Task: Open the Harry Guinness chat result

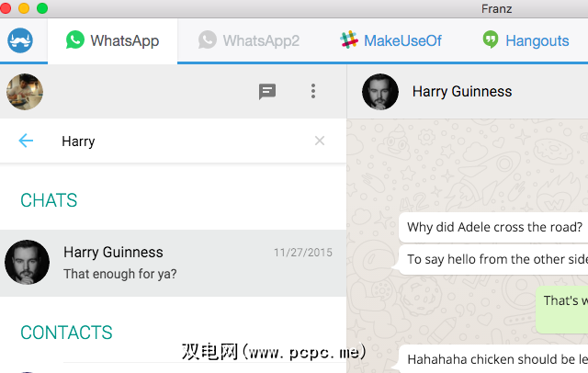Action: 174,263
